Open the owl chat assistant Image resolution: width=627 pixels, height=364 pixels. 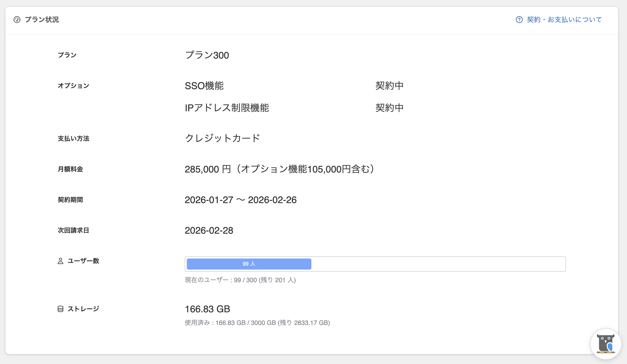[x=606, y=344]
